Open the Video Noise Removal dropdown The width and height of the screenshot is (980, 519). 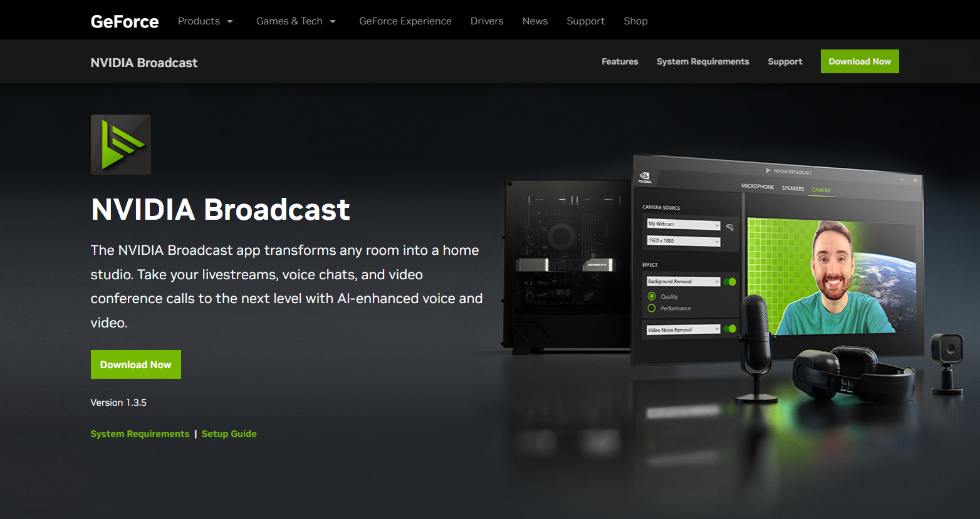click(684, 329)
